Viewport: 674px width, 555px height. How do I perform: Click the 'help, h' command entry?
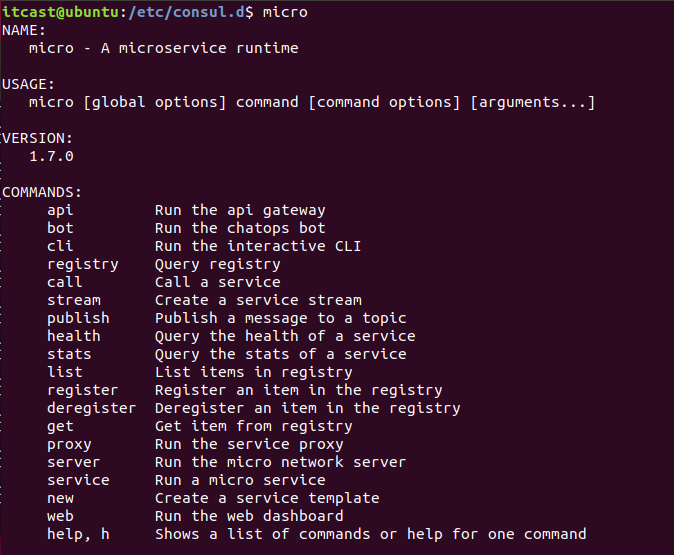pos(78,534)
